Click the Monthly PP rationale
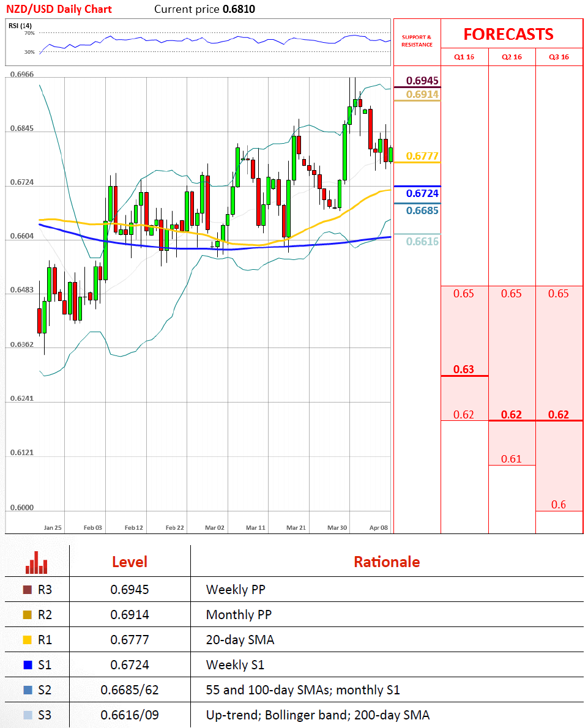Image resolution: width=588 pixels, height=728 pixels. (239, 615)
